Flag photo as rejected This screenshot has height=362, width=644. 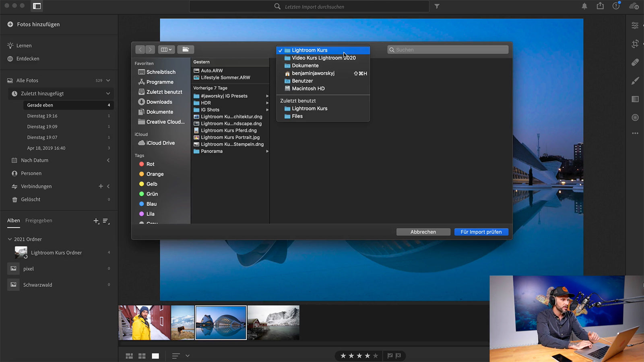[x=398, y=356]
